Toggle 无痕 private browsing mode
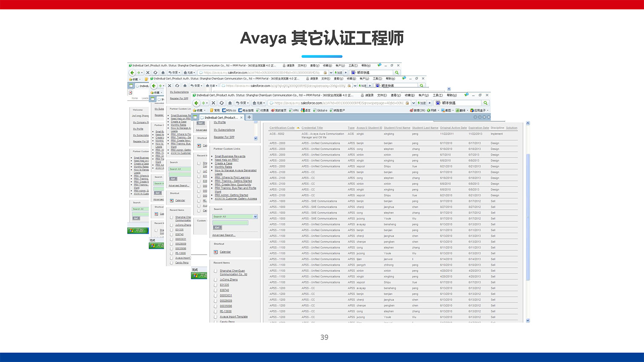This screenshot has width=644, height=362. click(x=257, y=103)
